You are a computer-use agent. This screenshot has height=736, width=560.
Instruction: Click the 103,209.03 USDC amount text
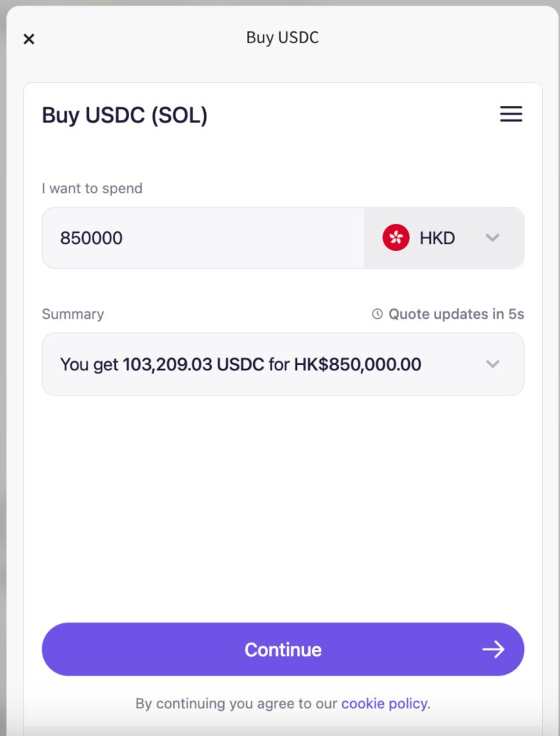(193, 364)
